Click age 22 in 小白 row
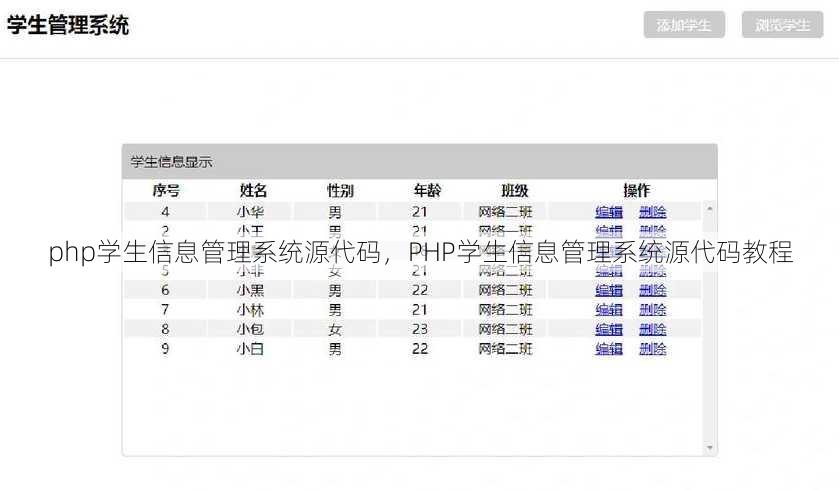 [x=420, y=349]
